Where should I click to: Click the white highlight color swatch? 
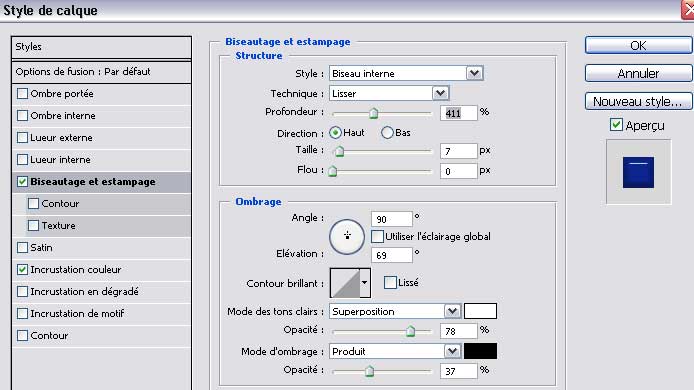click(480, 311)
